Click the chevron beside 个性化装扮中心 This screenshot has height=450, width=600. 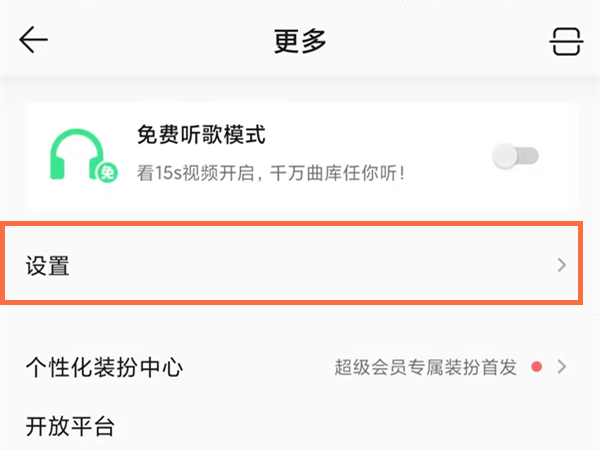point(562,367)
